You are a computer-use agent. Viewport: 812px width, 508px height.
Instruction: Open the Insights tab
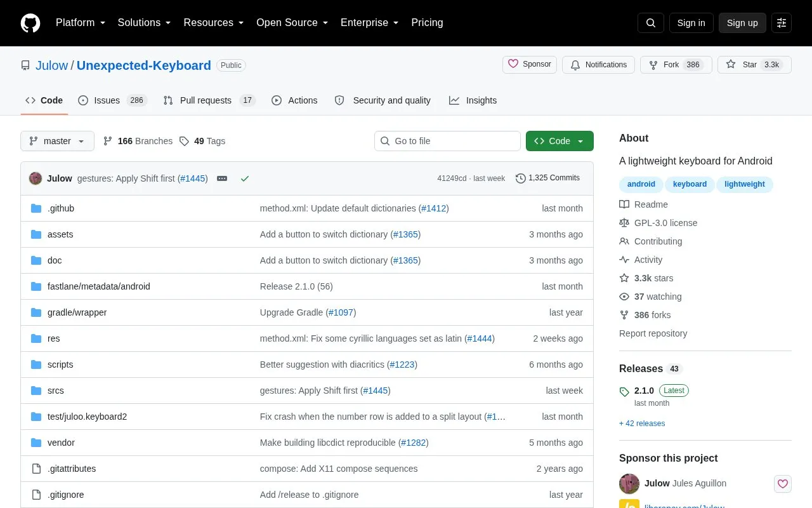click(473, 100)
